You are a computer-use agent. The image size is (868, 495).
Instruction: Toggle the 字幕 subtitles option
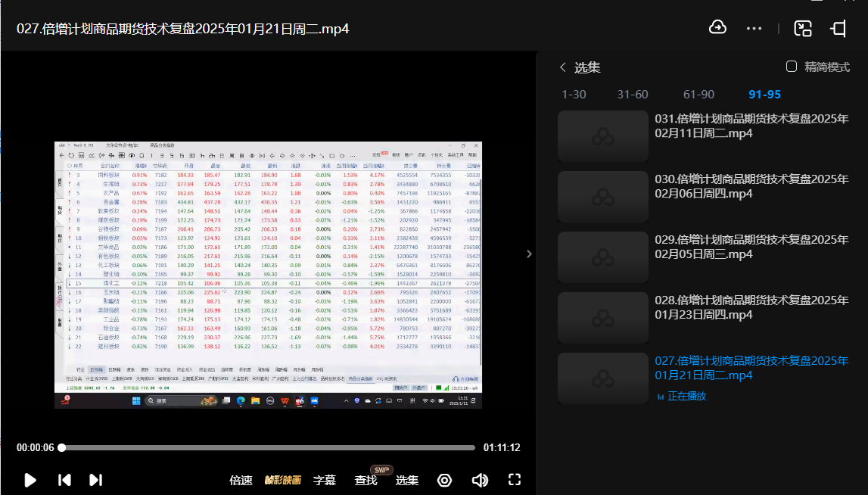click(x=325, y=480)
